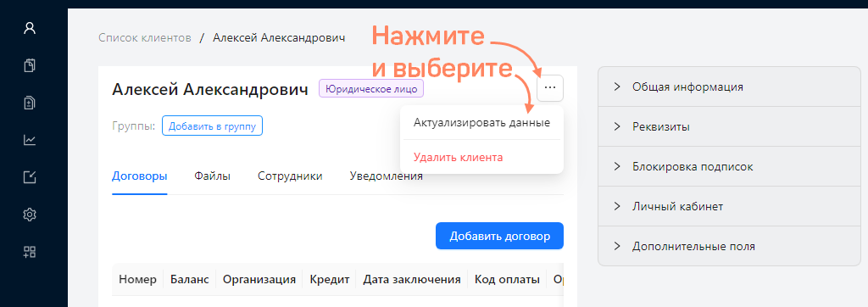Switch to the Файлы tab
The image size is (868, 307).
coord(213,176)
